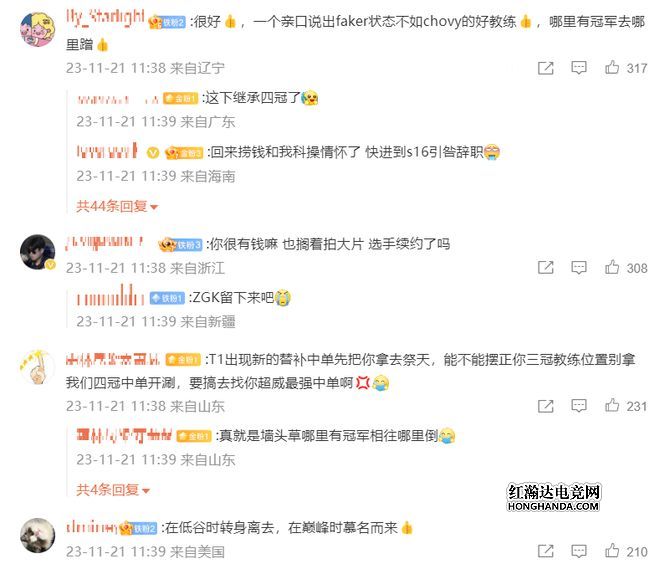The height and width of the screenshot is (564, 660).
Task: Open the pointing-finger avatar profile
Action: pos(37,367)
